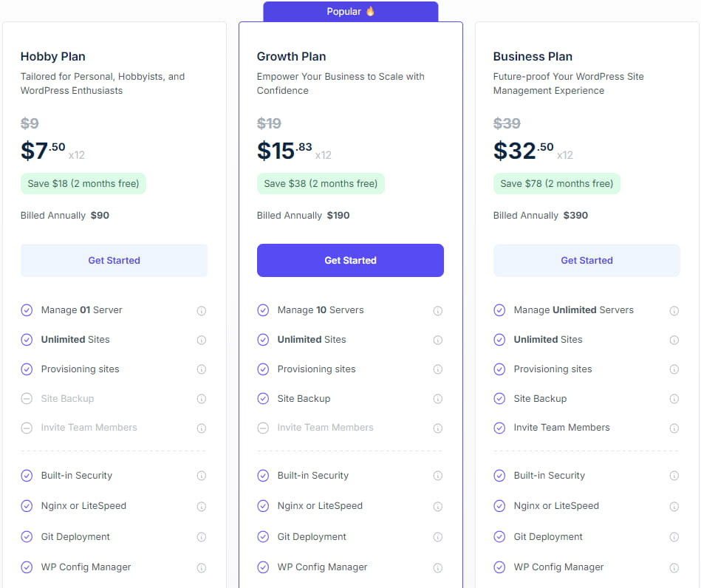Click disabled minus icon for Hobby Site Backup
The image size is (701, 588).
pyautogui.click(x=27, y=399)
